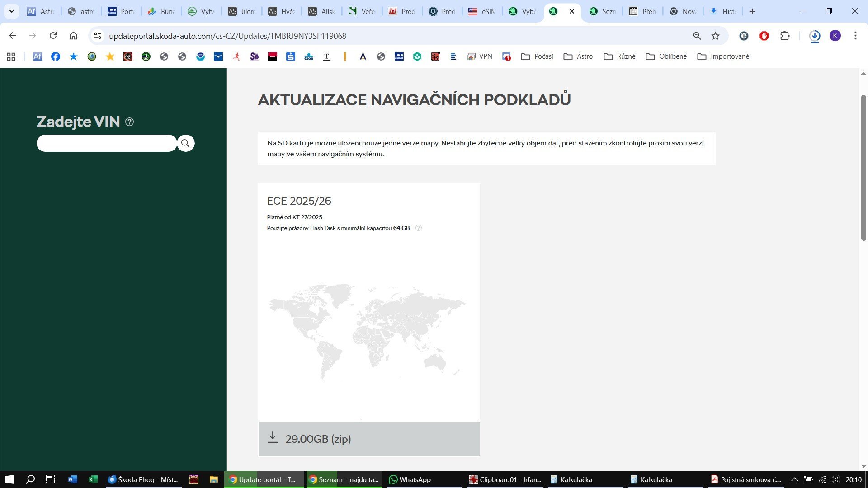Open the tab search dropdown arrow
The width and height of the screenshot is (868, 488).
click(x=12, y=11)
